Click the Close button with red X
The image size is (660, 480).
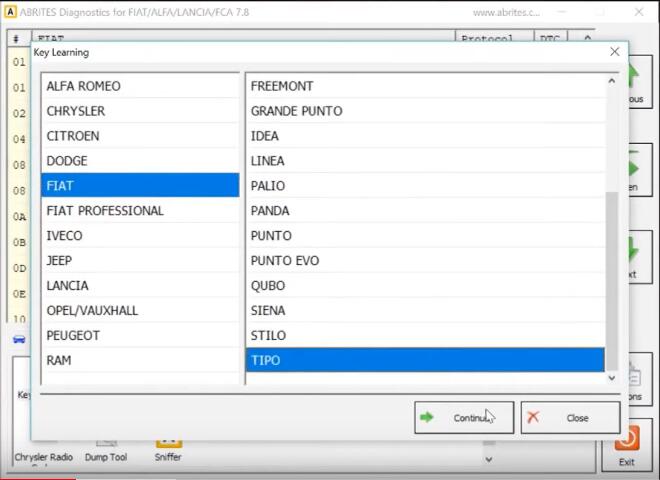[x=570, y=418]
